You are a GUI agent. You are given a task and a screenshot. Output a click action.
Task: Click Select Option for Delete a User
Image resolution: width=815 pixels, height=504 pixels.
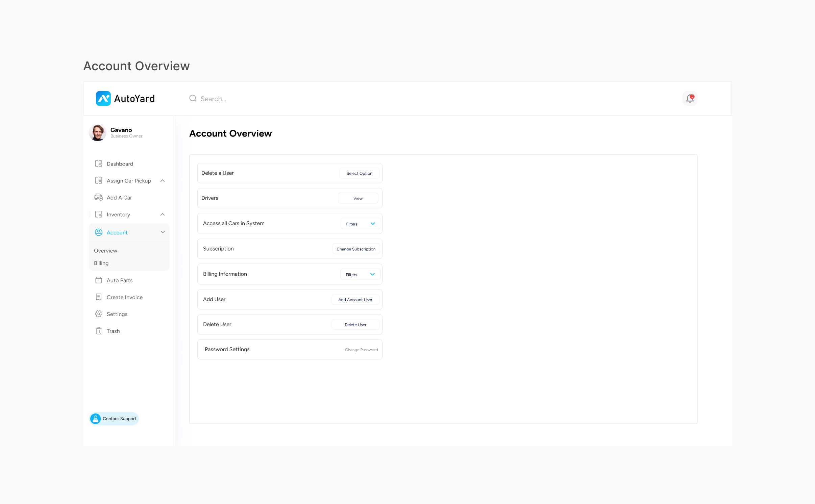coord(359,173)
